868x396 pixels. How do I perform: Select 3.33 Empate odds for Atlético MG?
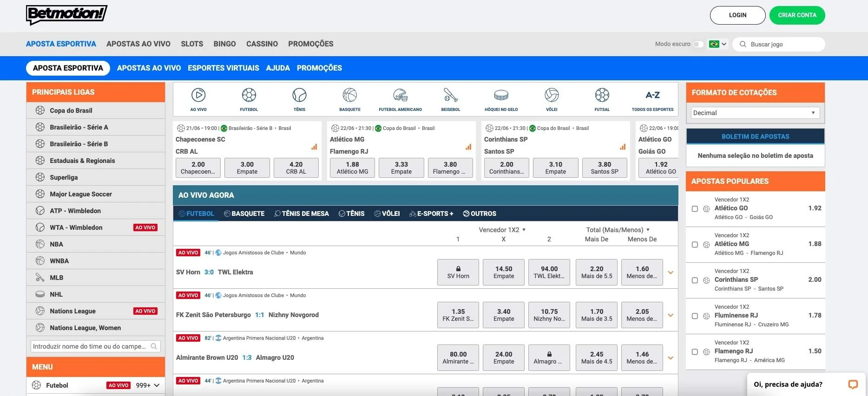coord(401,168)
